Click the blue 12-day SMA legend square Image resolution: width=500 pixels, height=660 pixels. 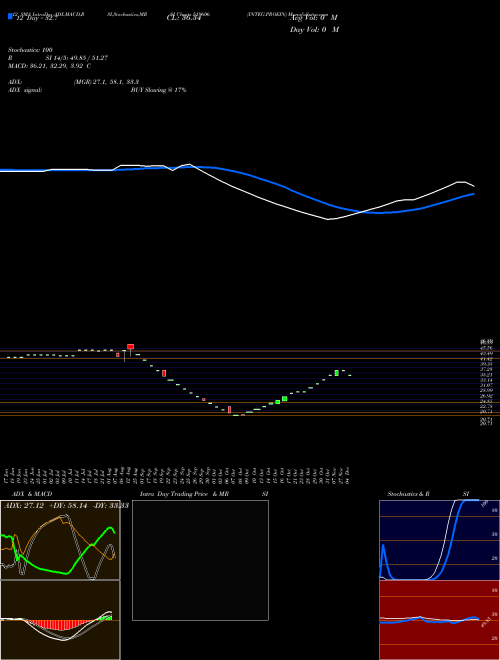(10, 16)
